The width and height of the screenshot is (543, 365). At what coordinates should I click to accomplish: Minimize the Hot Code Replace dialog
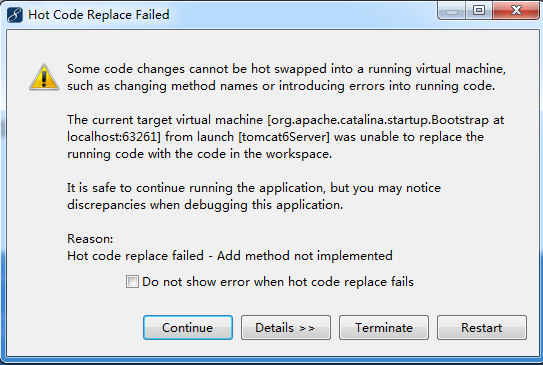pyautogui.click(x=452, y=11)
